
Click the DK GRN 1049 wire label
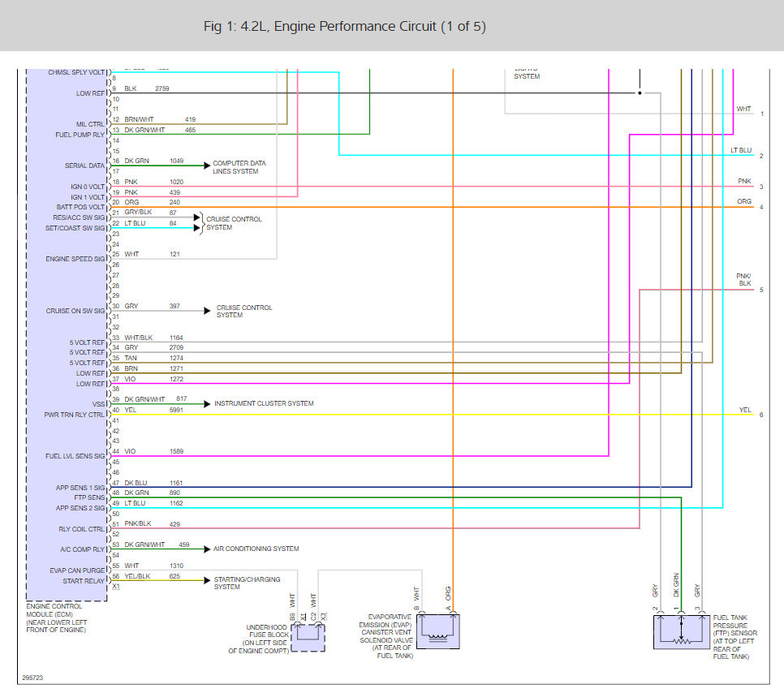point(154,161)
